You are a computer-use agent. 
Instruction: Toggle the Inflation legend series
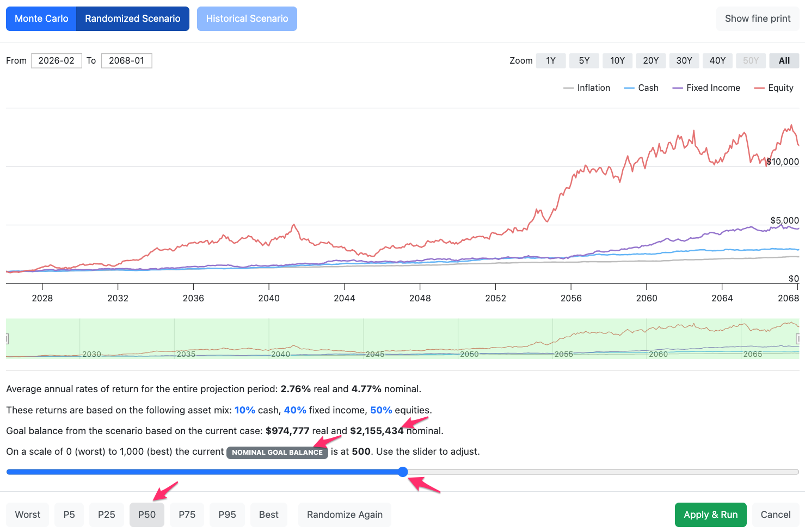coord(587,88)
